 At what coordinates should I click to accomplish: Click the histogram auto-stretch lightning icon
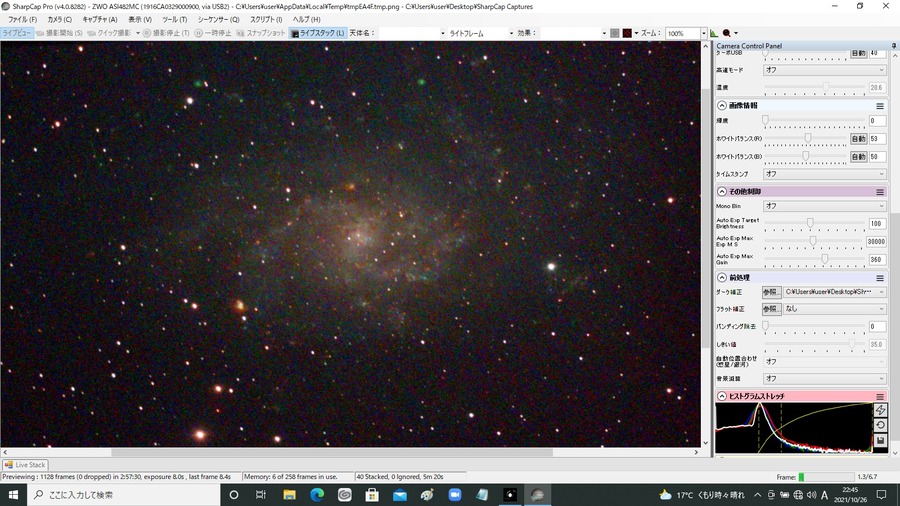coord(880,410)
